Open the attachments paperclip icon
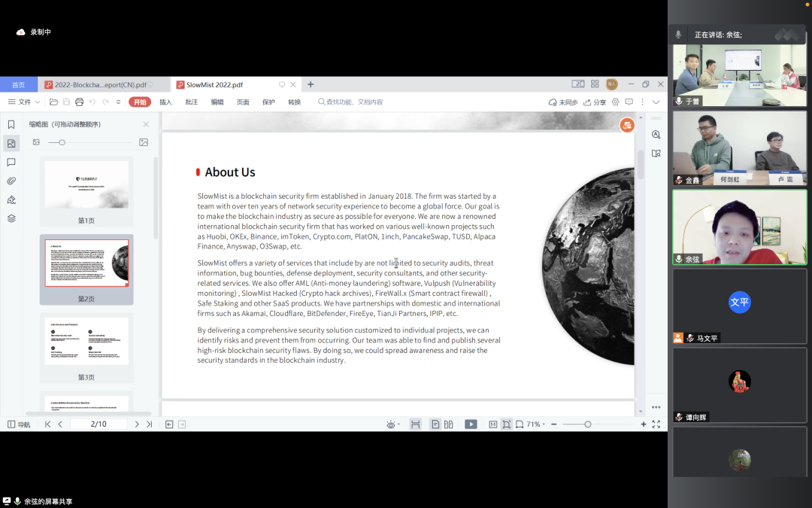This screenshot has width=812, height=508. pos(11,181)
